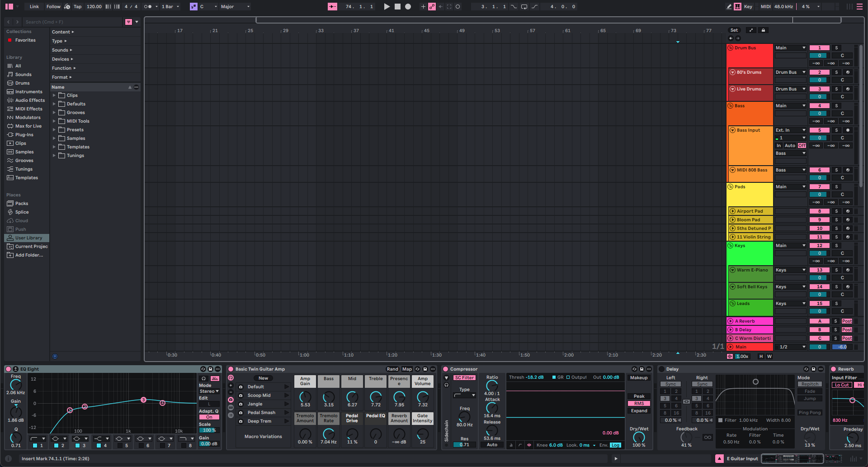This screenshot has width=868, height=467.
Task: Activate Draw Mode with the pencil icon
Action: tap(728, 6)
